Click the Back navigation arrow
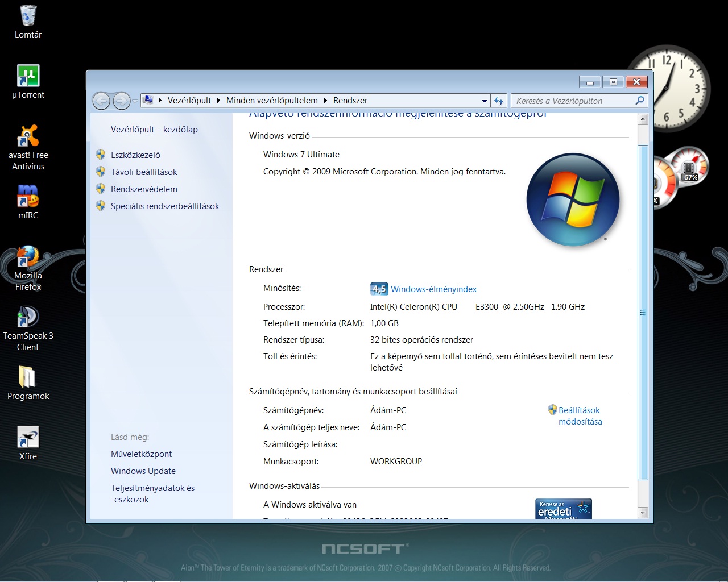The width and height of the screenshot is (728, 582). point(101,101)
